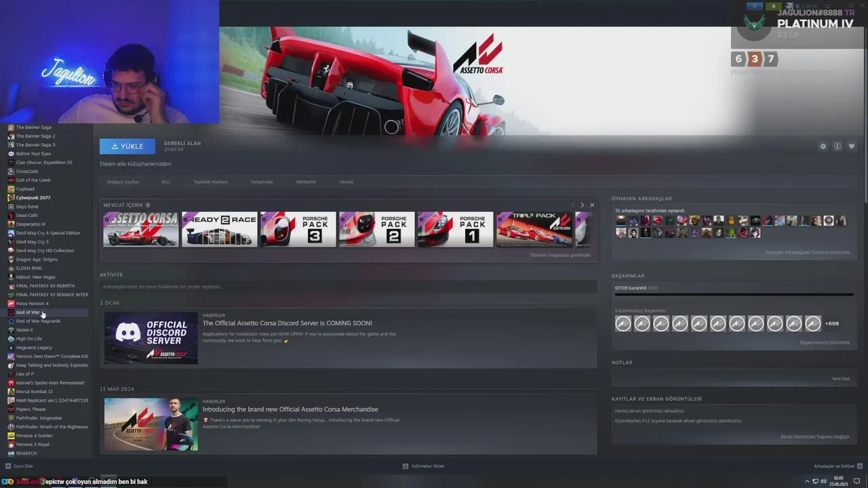The width and height of the screenshot is (868, 488).
Task: Click the help icon next to MEVCUT İÇERİK
Action: click(148, 205)
